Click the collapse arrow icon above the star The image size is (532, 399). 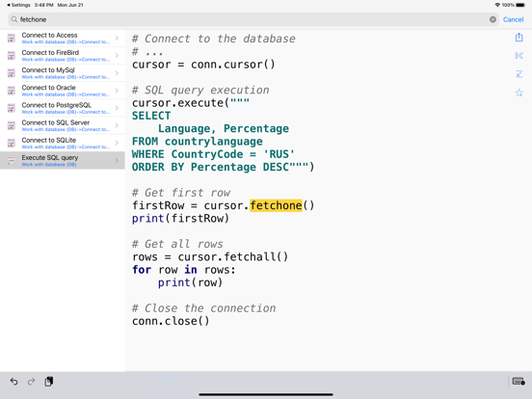519,74
